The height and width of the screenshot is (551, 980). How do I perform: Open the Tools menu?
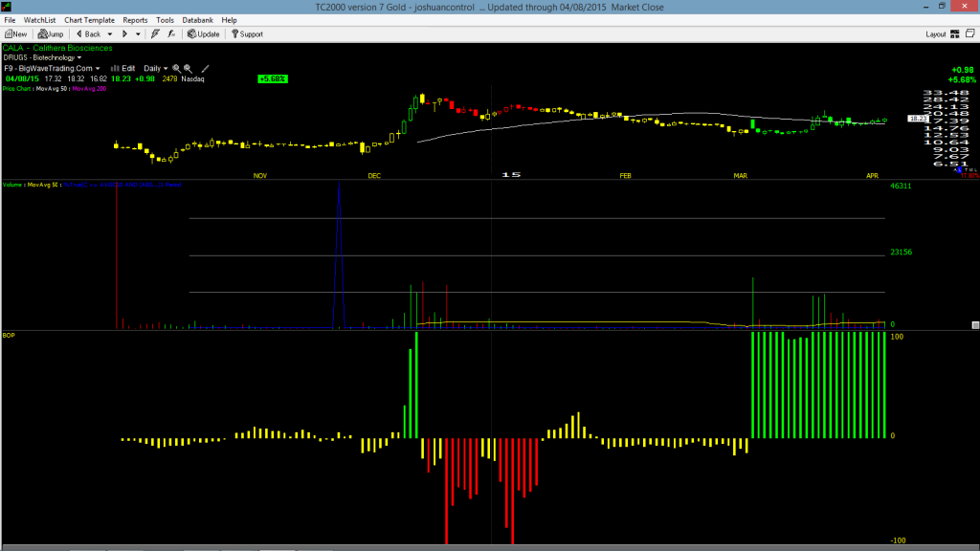coord(165,20)
